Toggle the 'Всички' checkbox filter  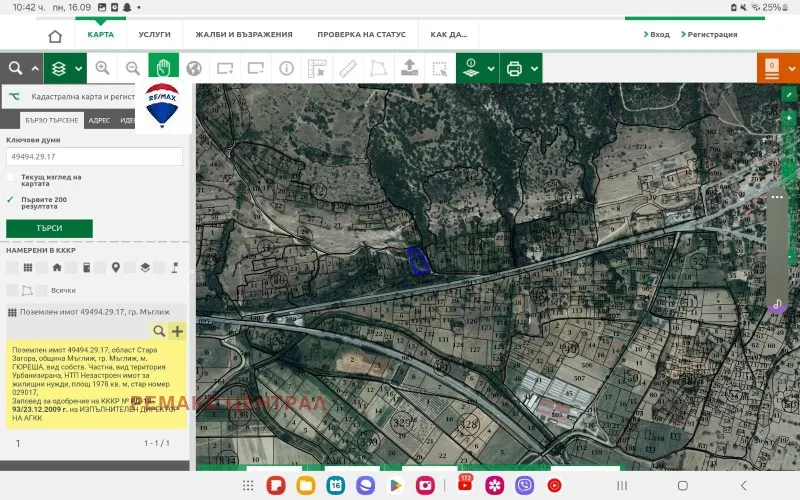click(42, 290)
